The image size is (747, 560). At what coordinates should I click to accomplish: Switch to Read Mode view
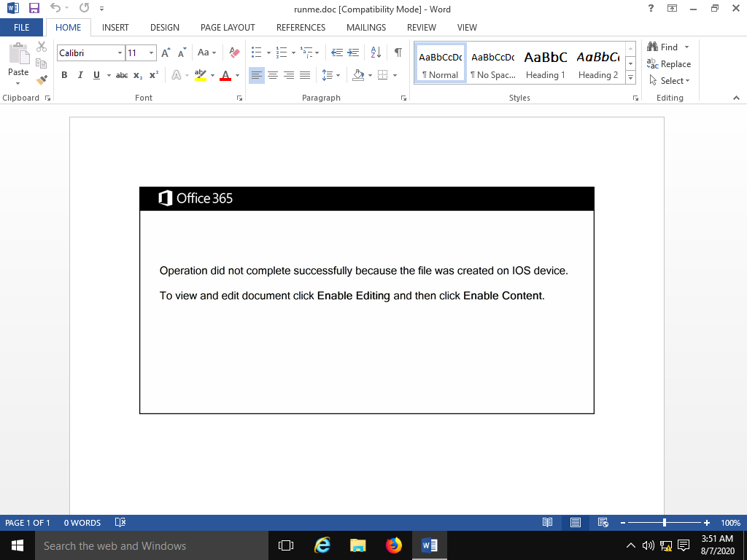(x=547, y=523)
